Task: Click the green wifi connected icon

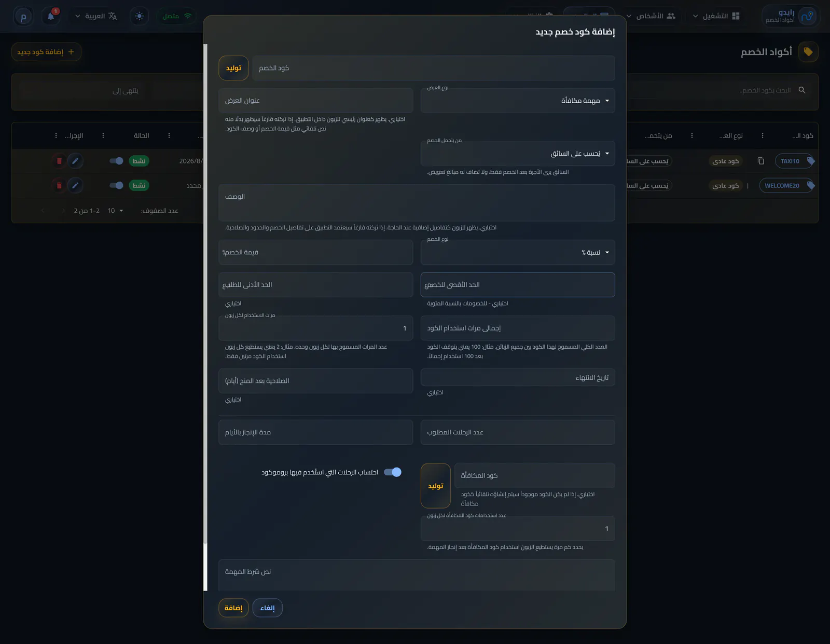Action: (x=188, y=16)
